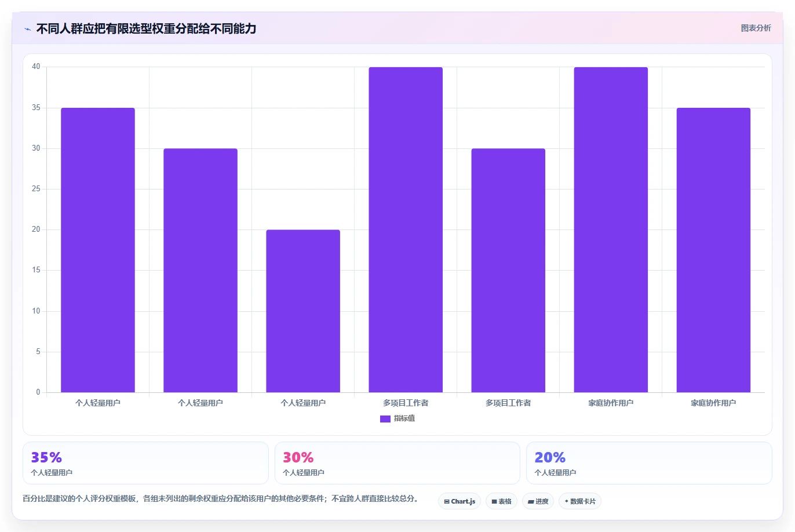The image size is (795, 532).
Task: Click the chart title 不同人群应把有限选型权重分配给不同能力
Action: (x=146, y=28)
